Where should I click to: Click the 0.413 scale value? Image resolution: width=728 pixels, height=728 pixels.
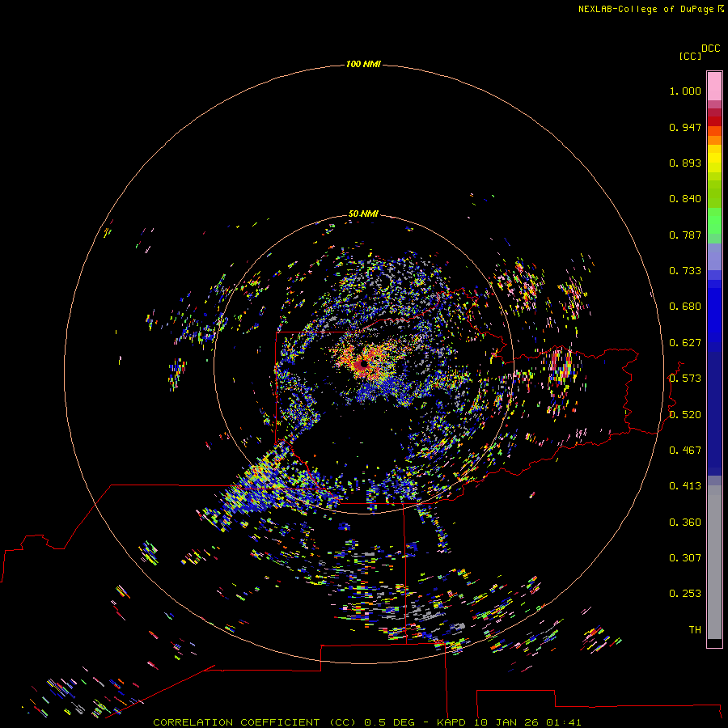click(685, 486)
